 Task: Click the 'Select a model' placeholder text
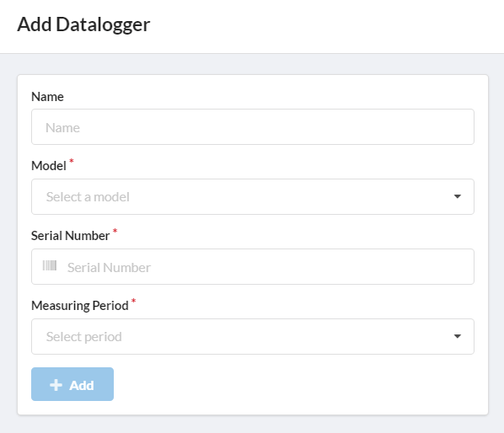(x=88, y=197)
